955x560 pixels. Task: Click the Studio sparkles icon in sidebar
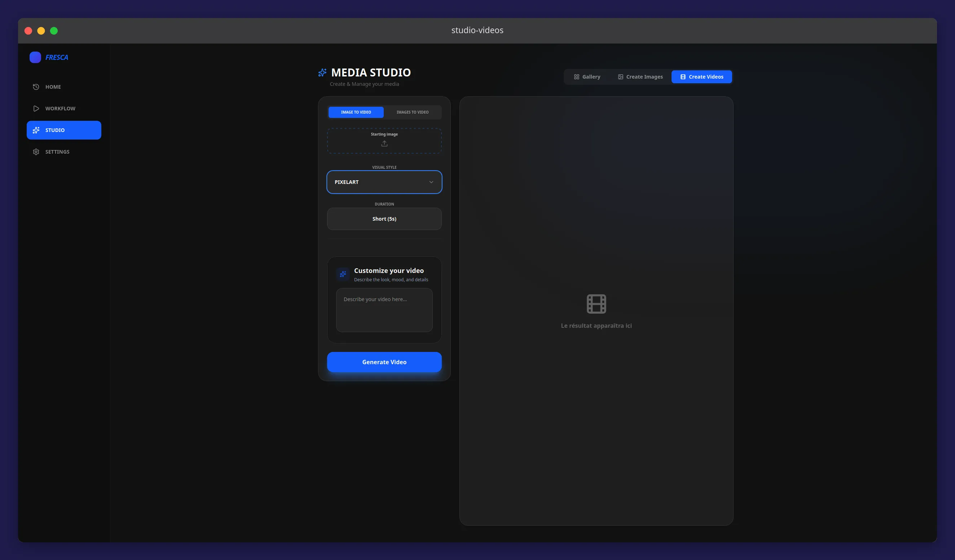[x=36, y=130]
